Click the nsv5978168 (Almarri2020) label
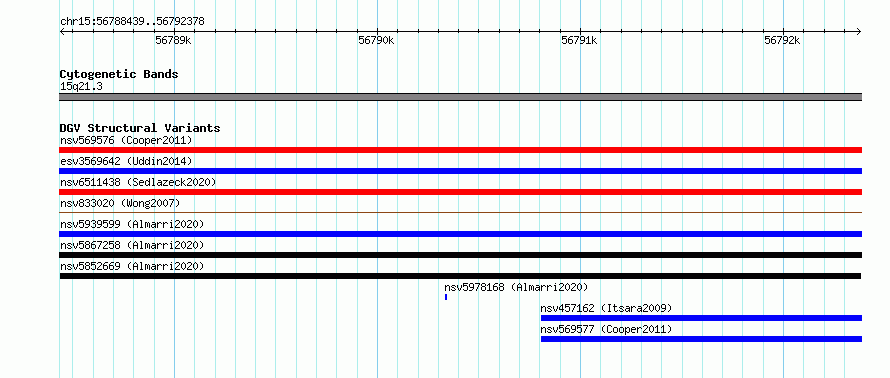 point(517,287)
